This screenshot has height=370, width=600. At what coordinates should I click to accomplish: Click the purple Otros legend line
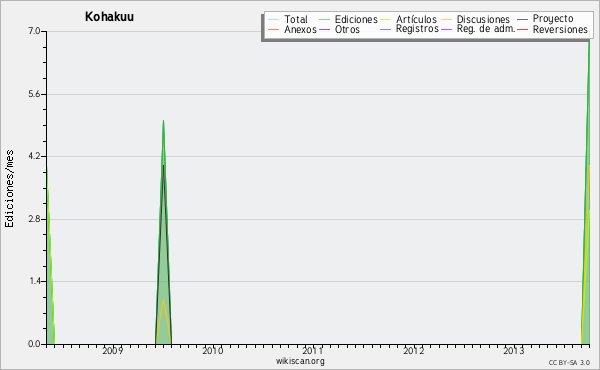324,29
